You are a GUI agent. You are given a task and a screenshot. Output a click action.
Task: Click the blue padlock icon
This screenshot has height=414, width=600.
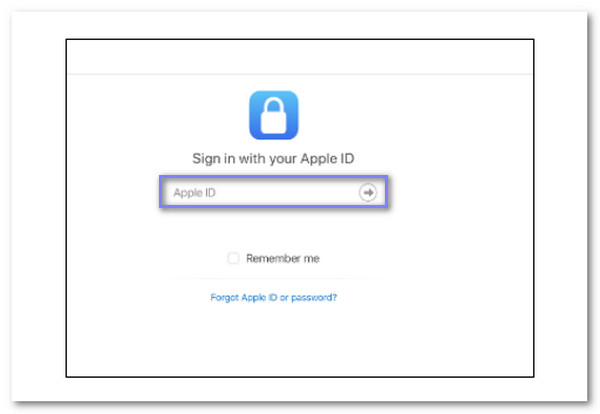point(274,115)
